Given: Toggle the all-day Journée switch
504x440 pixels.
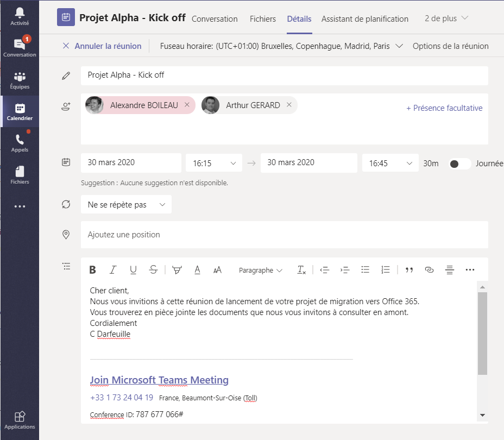Looking at the screenshot, I should coord(459,164).
